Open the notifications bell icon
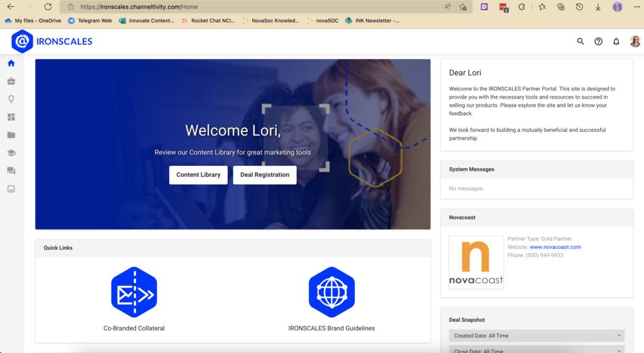This screenshot has width=644, height=353. (616, 41)
